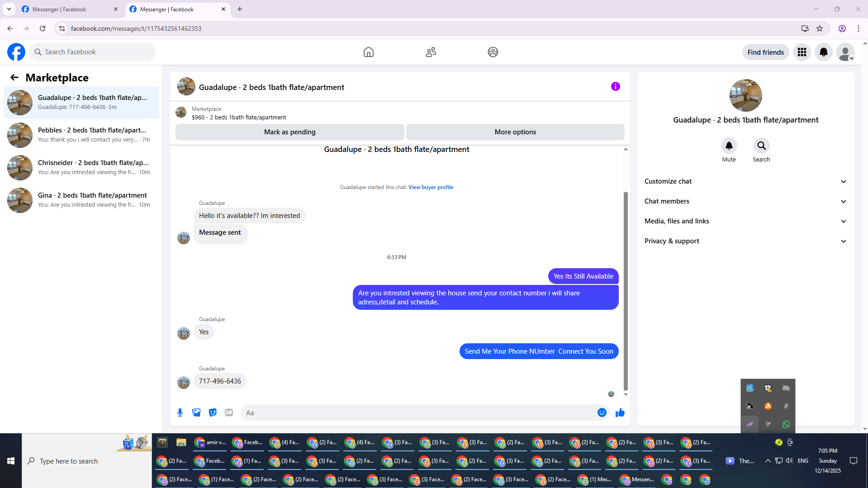This screenshot has width=868, height=488.
Task: Click 'Hello it's available?? Im interested' message
Action: click(249, 216)
